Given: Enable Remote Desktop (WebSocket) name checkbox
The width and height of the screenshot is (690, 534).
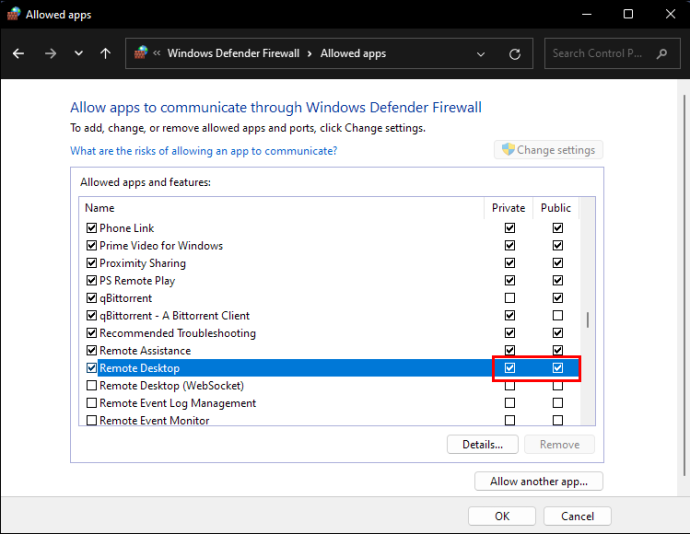Looking at the screenshot, I should 92,386.
